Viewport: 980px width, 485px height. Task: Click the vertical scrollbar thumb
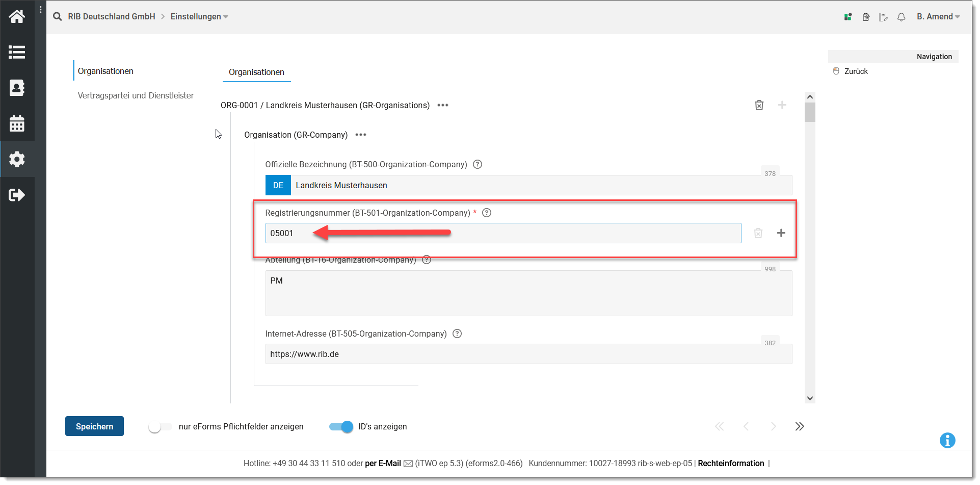point(810,112)
